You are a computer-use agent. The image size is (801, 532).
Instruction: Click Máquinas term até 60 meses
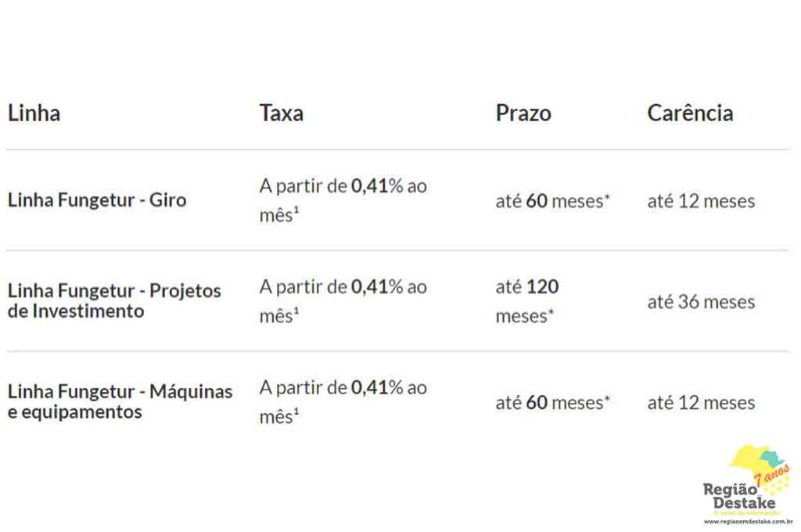[553, 403]
